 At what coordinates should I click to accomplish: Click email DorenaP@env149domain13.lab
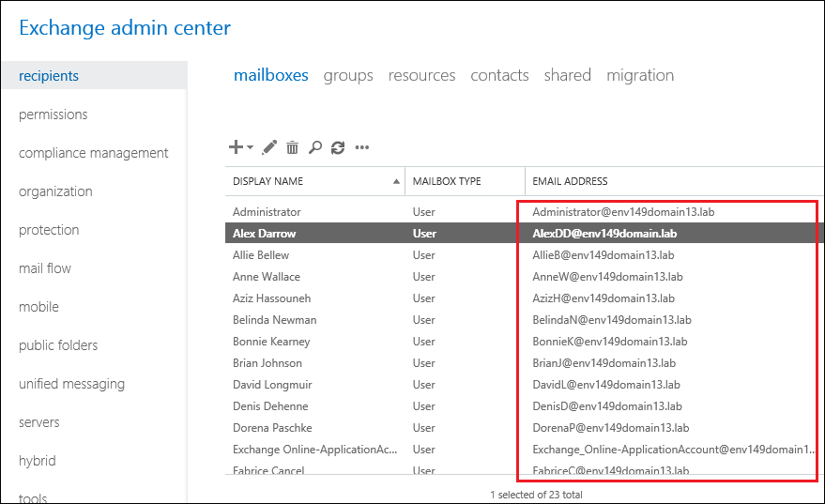[611, 427]
